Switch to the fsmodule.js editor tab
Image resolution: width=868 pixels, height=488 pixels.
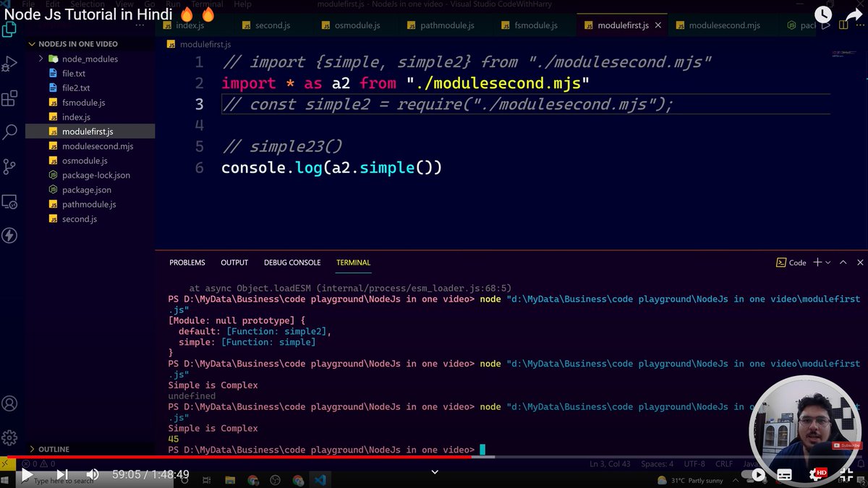535,25
